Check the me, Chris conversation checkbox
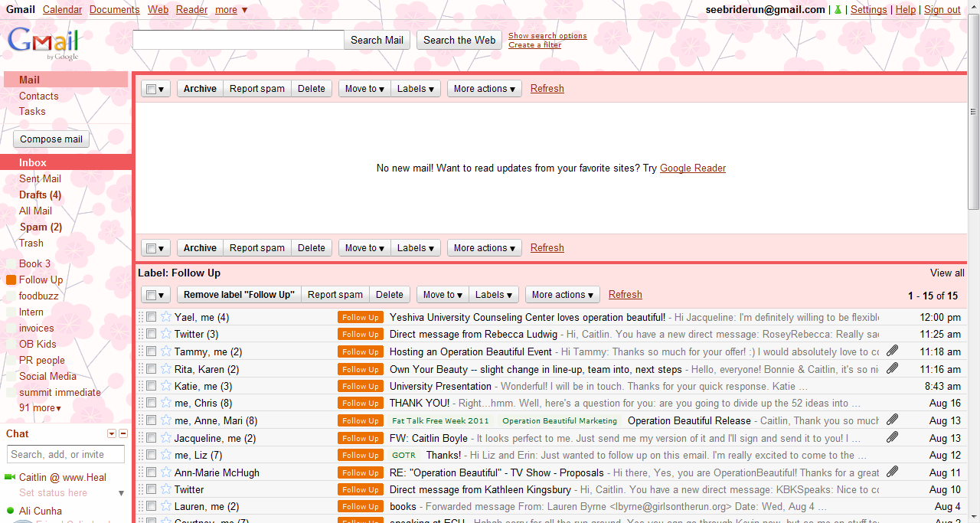 coord(152,403)
